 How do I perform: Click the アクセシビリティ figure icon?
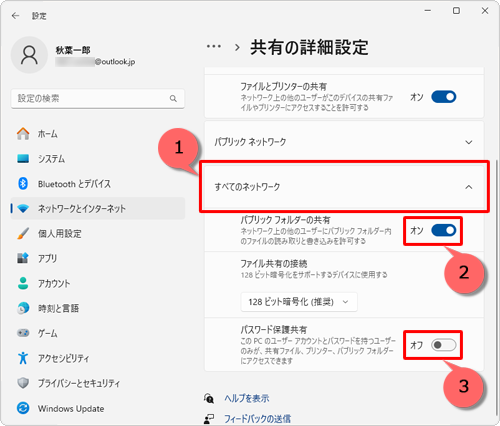(x=23, y=358)
